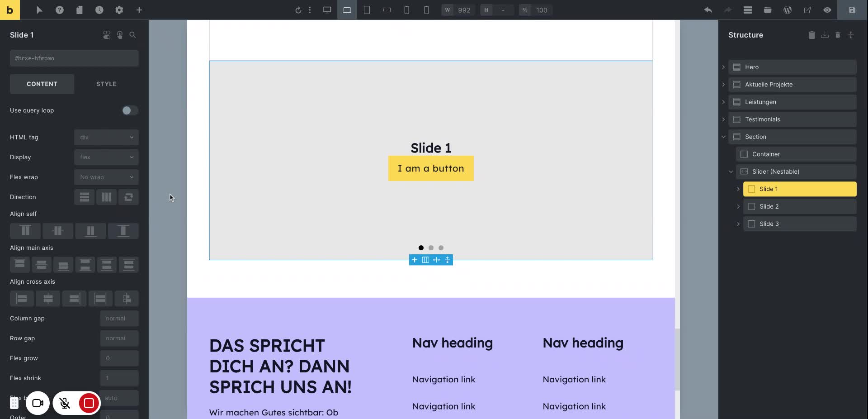Expand the Hero section in Structure

coord(723,67)
